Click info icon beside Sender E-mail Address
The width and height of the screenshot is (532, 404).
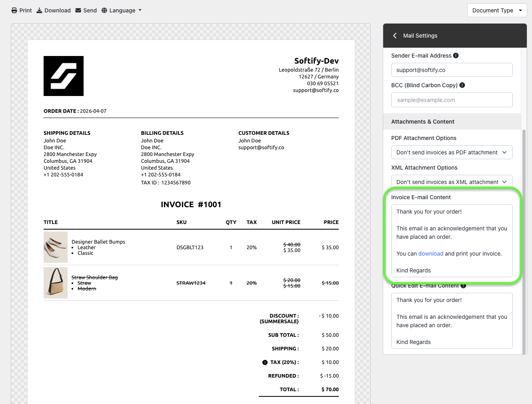point(456,56)
